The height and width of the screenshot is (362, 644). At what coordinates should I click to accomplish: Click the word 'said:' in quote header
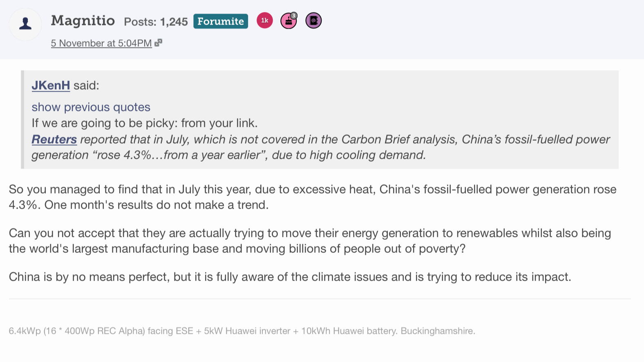point(86,85)
